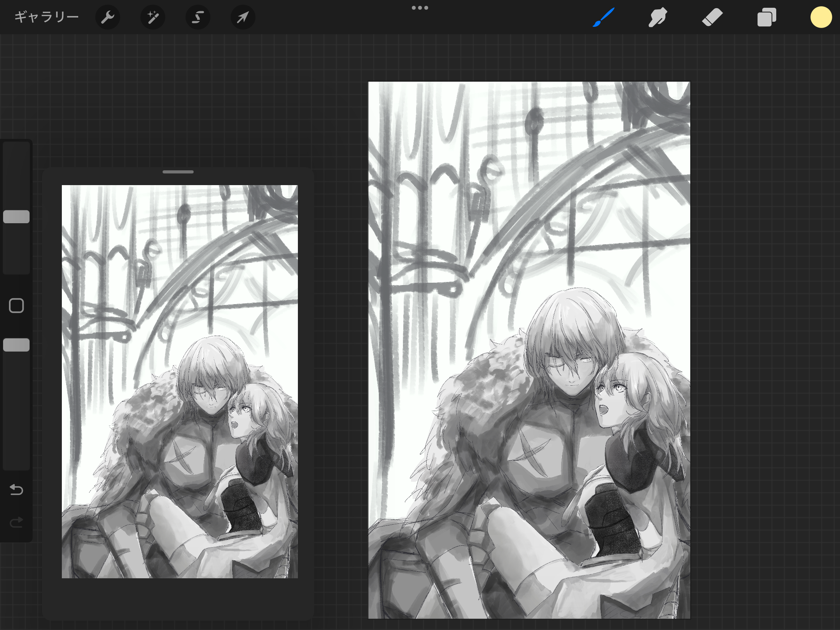
Task: Activate the Transform arrow tool
Action: coord(243,17)
